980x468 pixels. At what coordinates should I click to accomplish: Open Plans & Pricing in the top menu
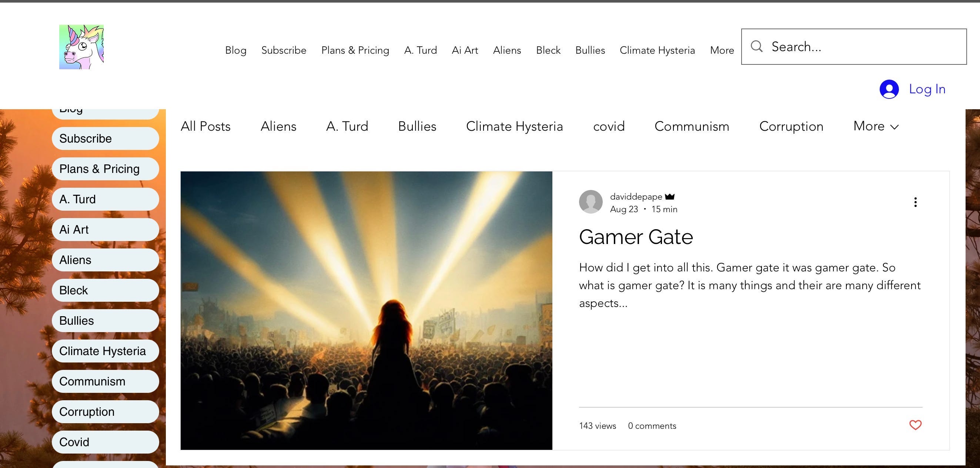355,50
